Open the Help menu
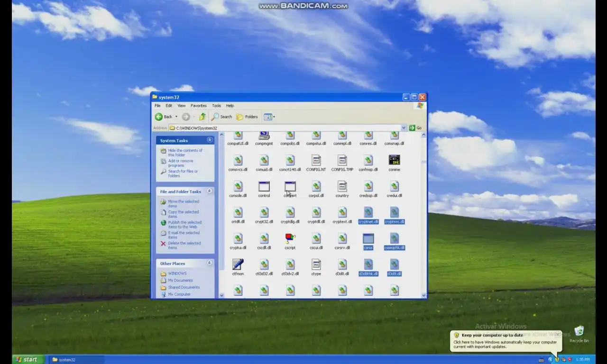 (x=230, y=106)
